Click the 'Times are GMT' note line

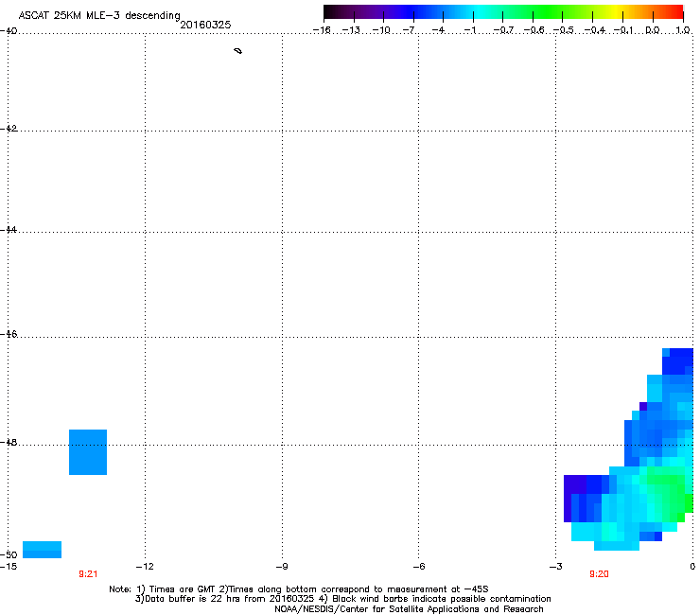tap(299, 589)
